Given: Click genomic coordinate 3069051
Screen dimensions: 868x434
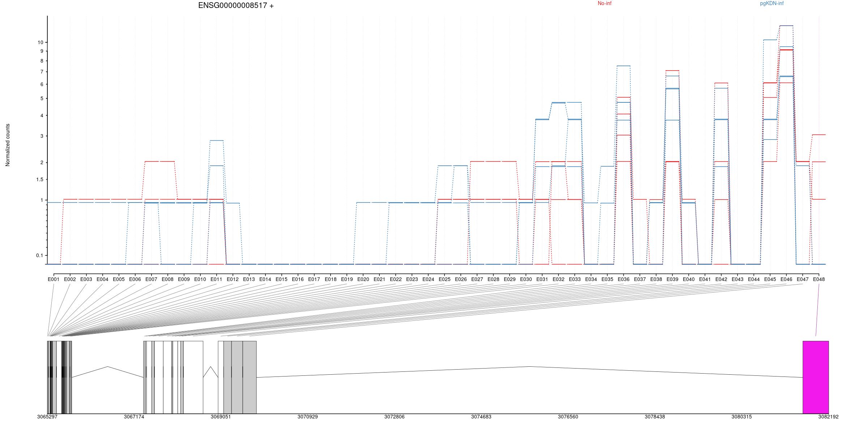Looking at the screenshot, I should [x=221, y=417].
